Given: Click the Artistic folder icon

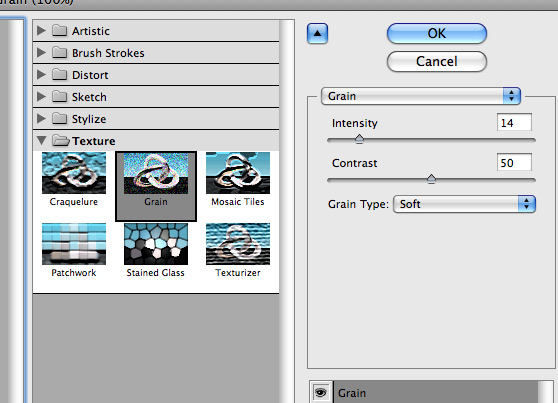Looking at the screenshot, I should pos(59,31).
